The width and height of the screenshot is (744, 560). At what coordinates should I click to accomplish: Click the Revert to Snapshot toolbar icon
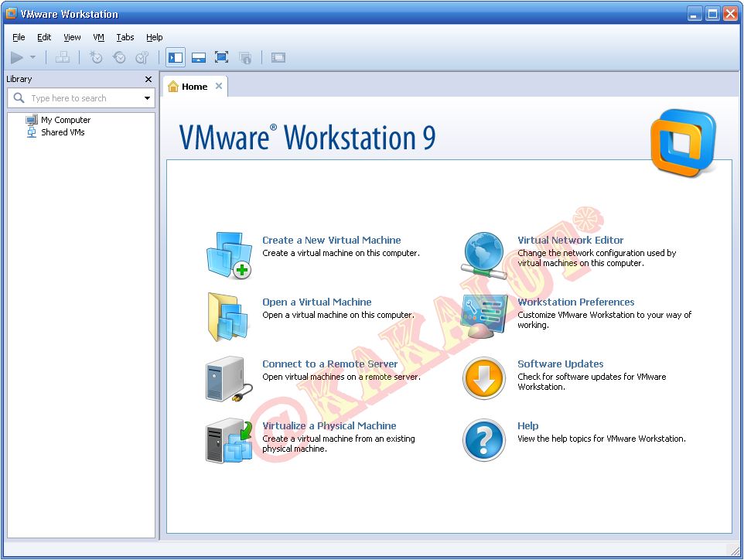click(x=119, y=58)
